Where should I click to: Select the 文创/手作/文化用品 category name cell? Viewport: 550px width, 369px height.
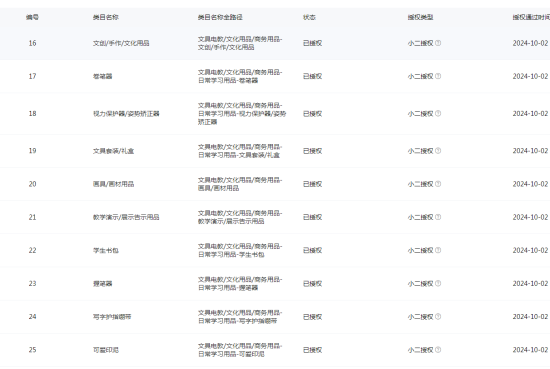[121, 43]
